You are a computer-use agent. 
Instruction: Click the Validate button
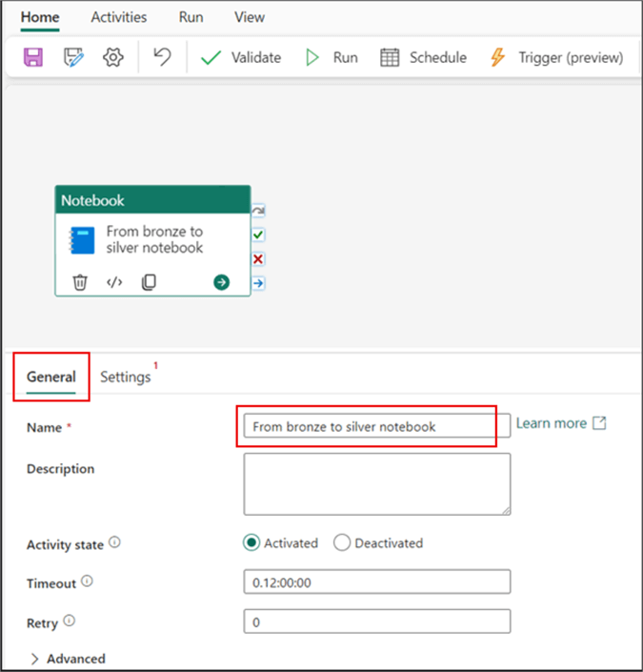pos(242,57)
